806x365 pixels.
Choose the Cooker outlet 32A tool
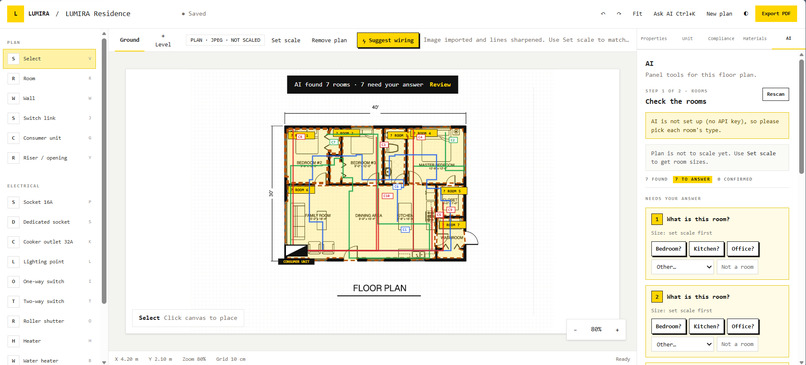coord(49,242)
